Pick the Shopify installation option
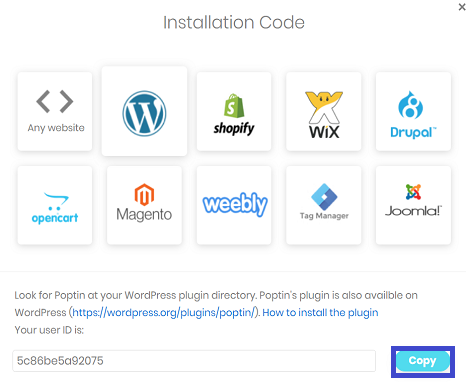 point(234,111)
